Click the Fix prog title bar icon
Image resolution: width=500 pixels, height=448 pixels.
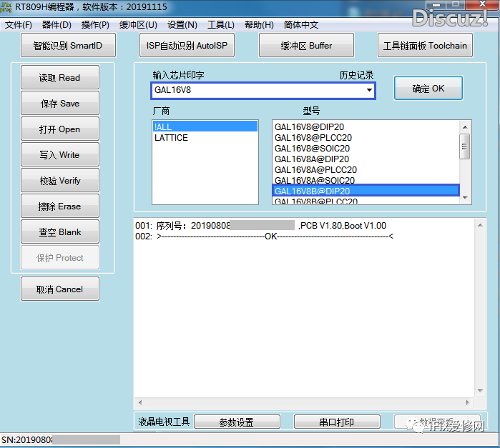point(6,7)
